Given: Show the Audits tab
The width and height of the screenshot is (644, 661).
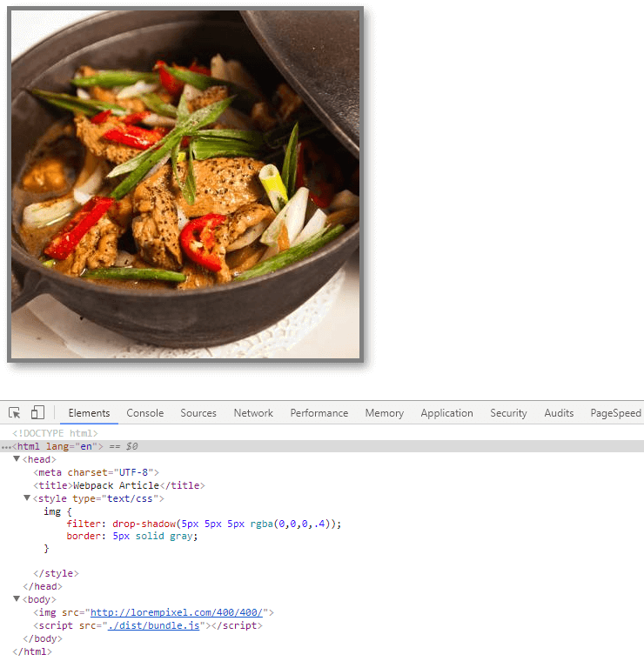Looking at the screenshot, I should (x=559, y=413).
